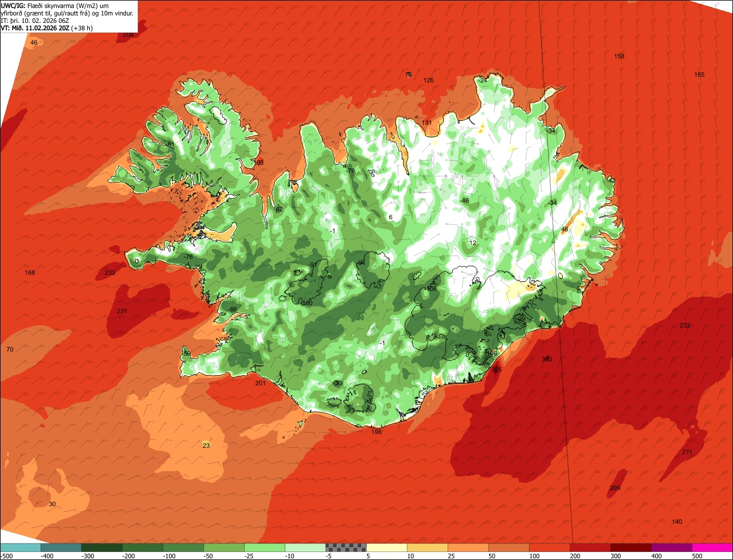
Task: Click the magenta 500 legend swatch
Action: point(712,547)
